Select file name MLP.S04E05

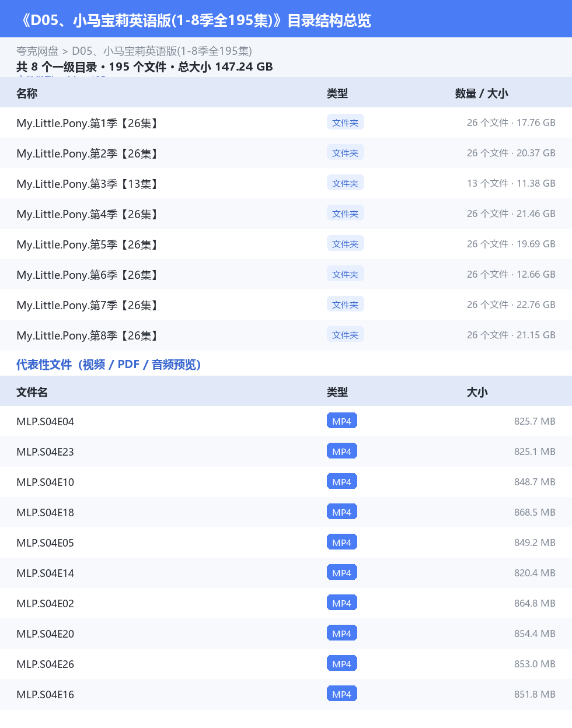(46, 543)
